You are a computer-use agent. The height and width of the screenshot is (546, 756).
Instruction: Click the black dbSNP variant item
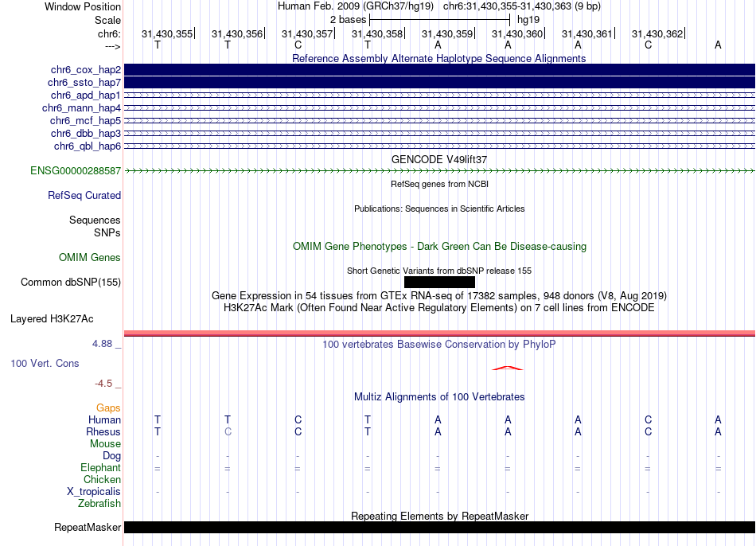point(439,283)
